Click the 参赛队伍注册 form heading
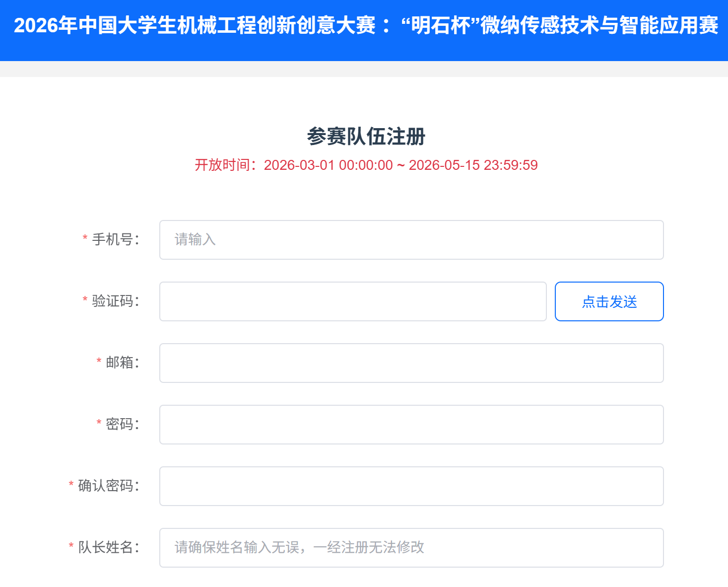The image size is (728, 587). pyautogui.click(x=366, y=137)
